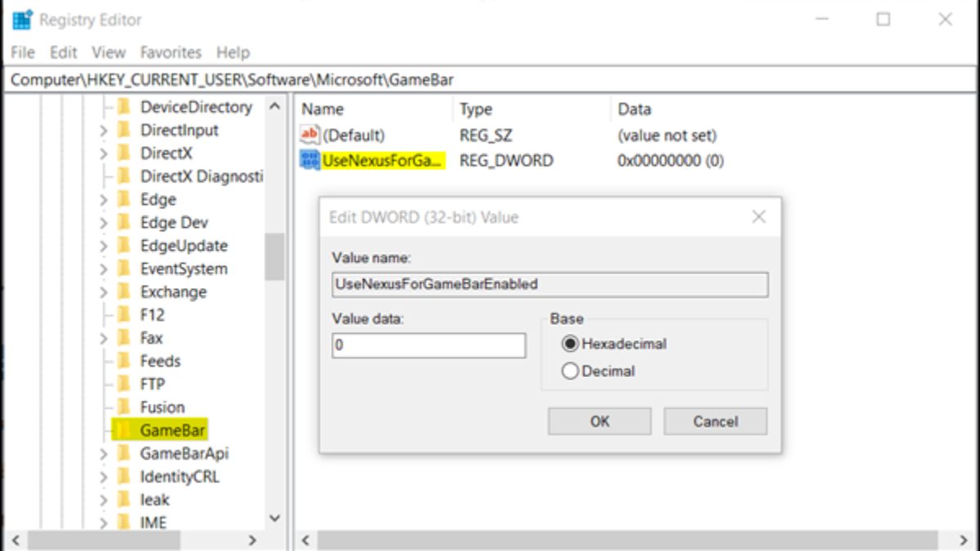Select the F12 folder icon
Viewport: 980px width, 551px height.
[x=124, y=314]
